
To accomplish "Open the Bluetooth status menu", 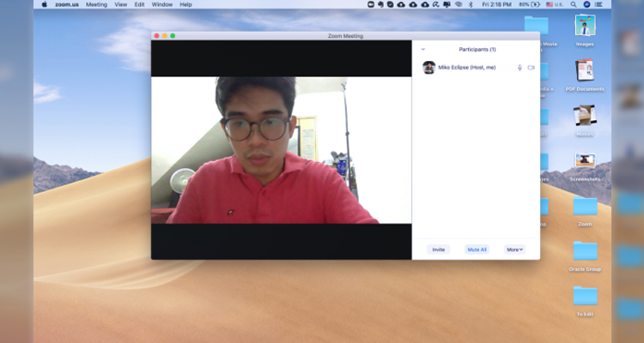I will click(x=471, y=4).
